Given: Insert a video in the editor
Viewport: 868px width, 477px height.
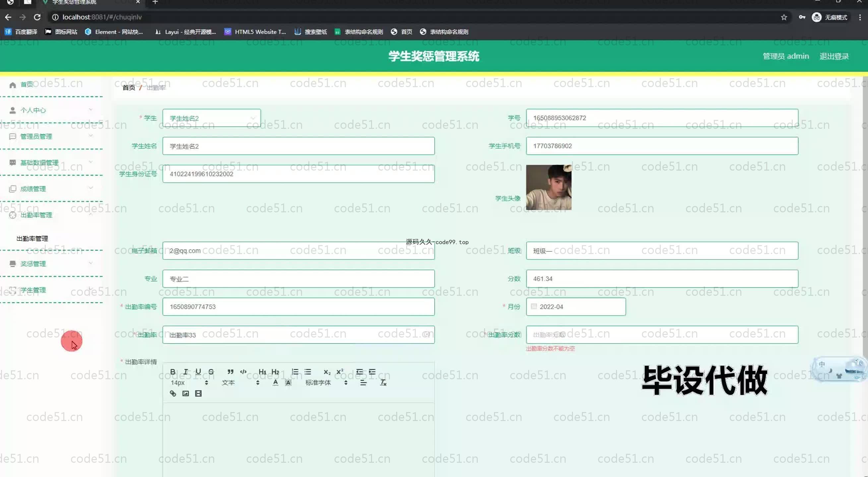Looking at the screenshot, I should [x=198, y=393].
